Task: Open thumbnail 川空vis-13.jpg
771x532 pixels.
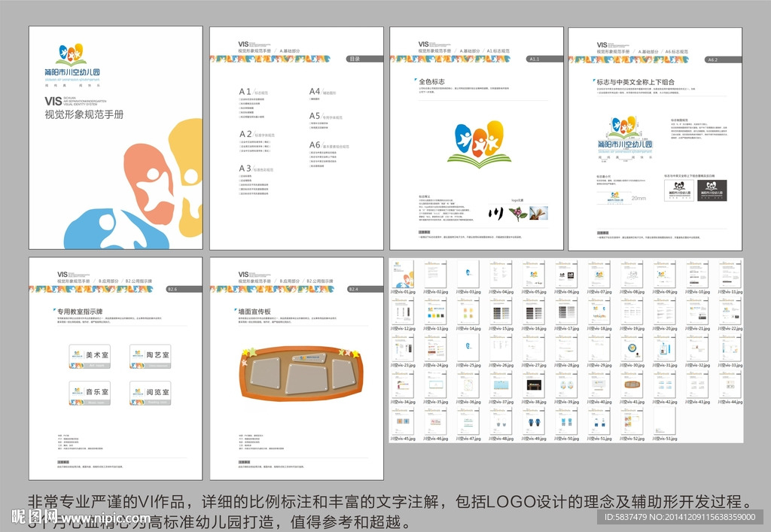Action: (x=436, y=311)
